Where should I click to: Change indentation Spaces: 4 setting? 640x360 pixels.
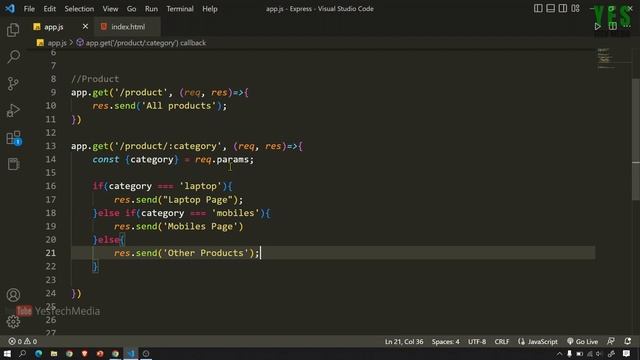tap(445, 341)
